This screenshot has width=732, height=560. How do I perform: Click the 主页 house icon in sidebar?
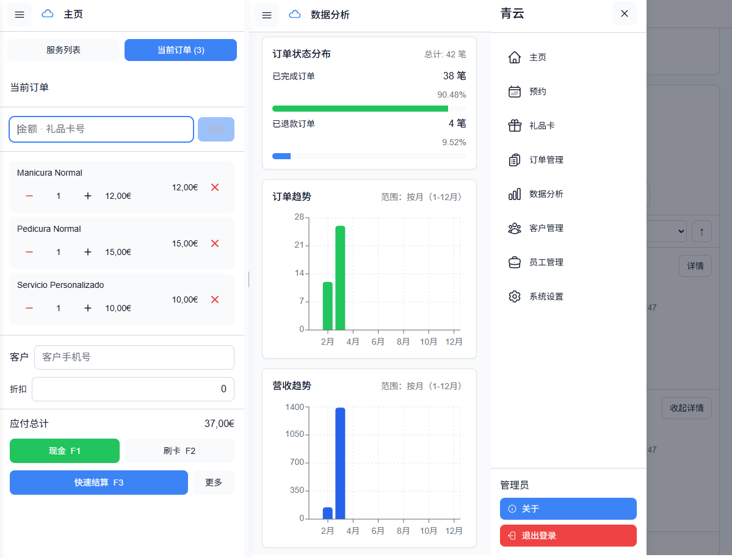[515, 57]
